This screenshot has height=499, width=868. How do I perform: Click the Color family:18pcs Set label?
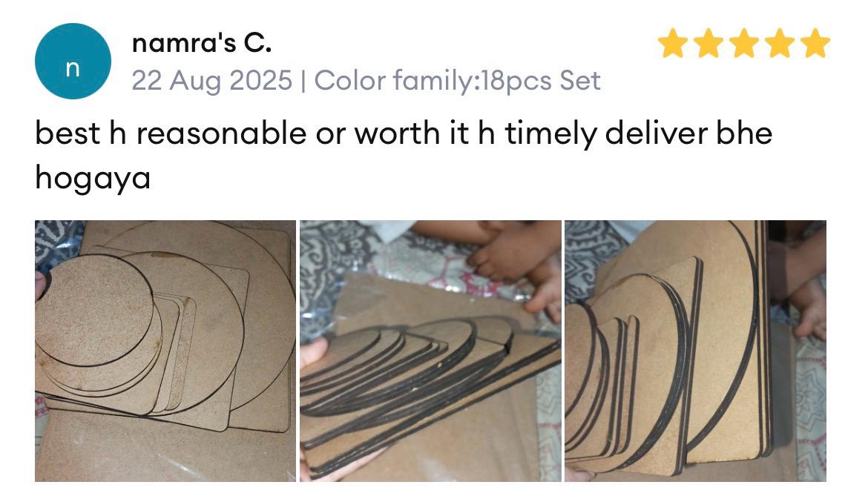tap(457, 81)
